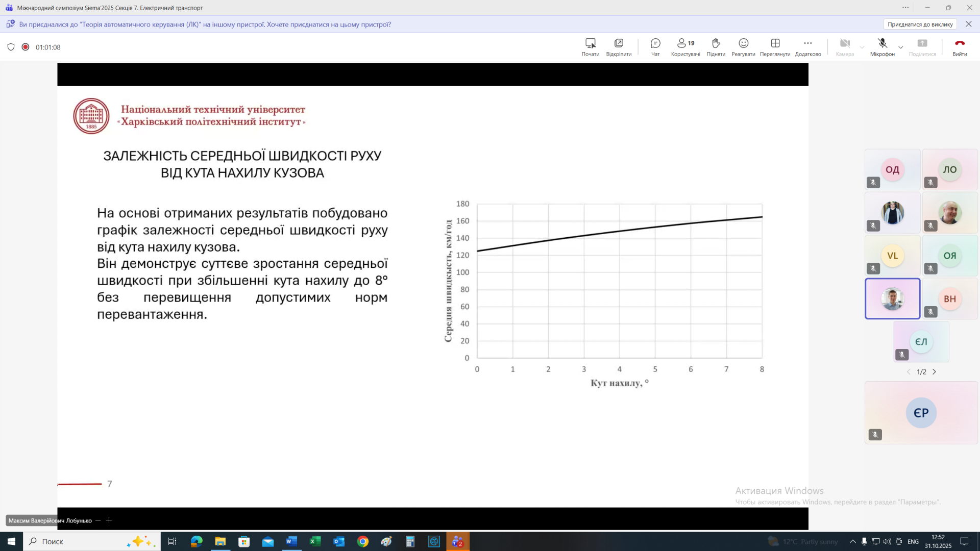Toggle the Мікрофон mute button
The height and width of the screenshot is (551, 980).
[882, 46]
